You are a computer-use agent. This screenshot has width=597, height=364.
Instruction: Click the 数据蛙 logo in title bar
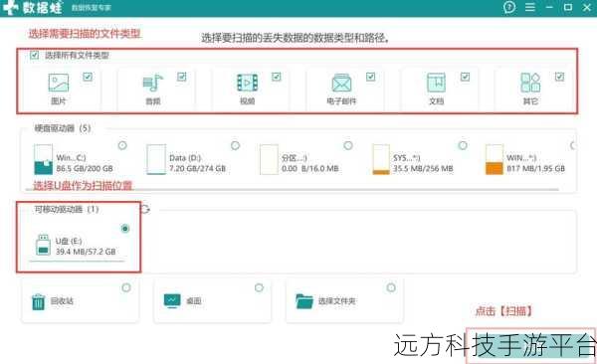point(32,7)
